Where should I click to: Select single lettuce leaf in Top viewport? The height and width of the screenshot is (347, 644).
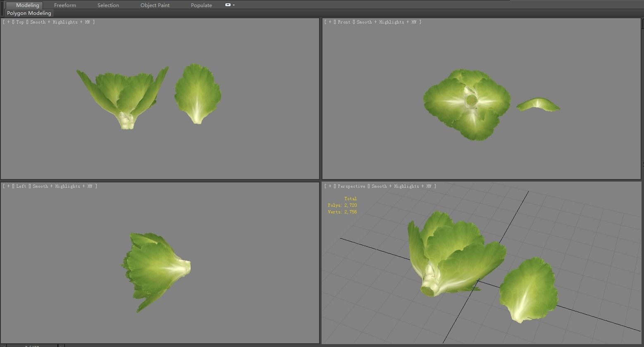pos(198,93)
